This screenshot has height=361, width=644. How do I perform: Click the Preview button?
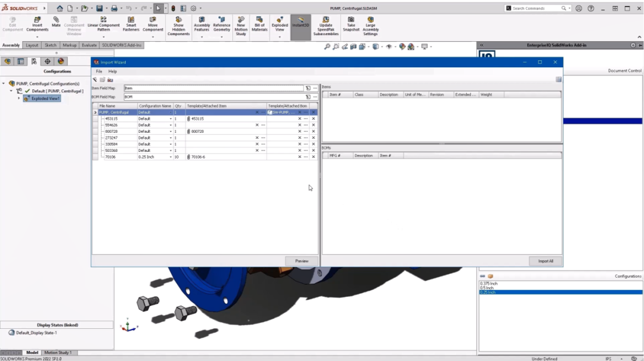(302, 261)
